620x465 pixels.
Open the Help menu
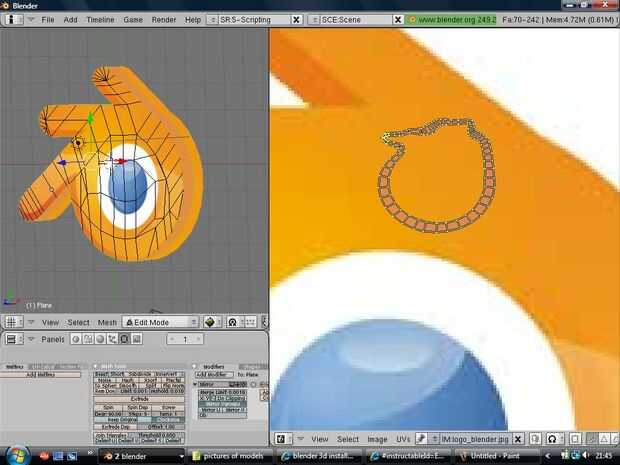(x=193, y=19)
